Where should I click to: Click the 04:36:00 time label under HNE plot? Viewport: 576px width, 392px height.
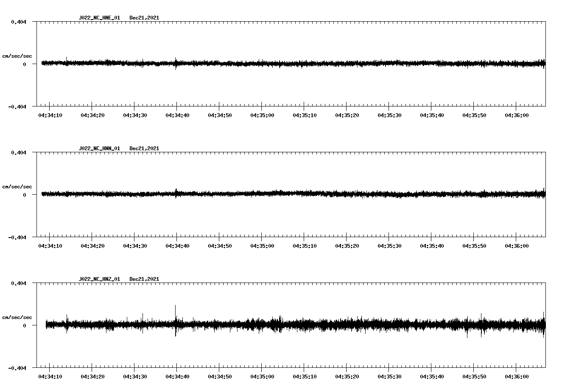517,115
